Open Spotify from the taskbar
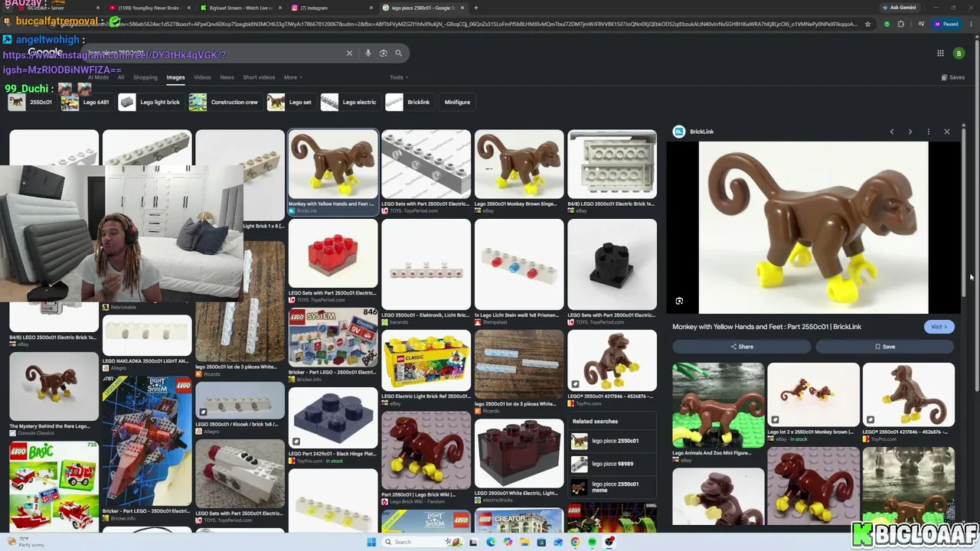The image size is (980, 551). (x=592, y=542)
